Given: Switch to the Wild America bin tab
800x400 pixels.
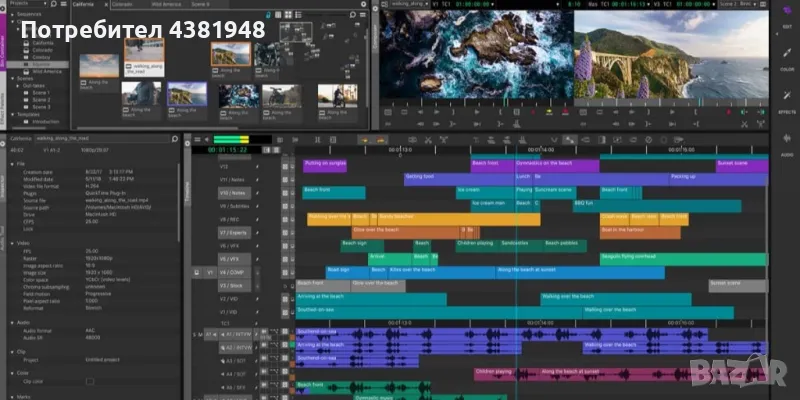Looking at the screenshot, I should 166,4.
